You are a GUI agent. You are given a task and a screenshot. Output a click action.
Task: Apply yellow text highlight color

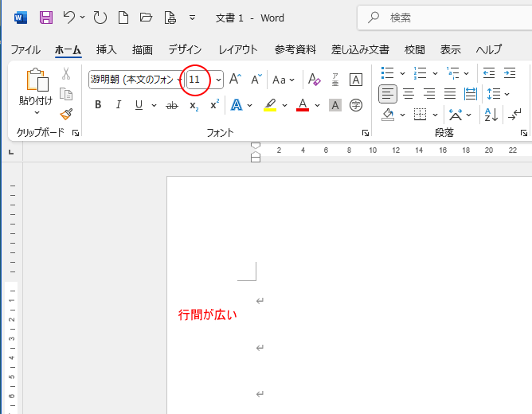(x=270, y=105)
